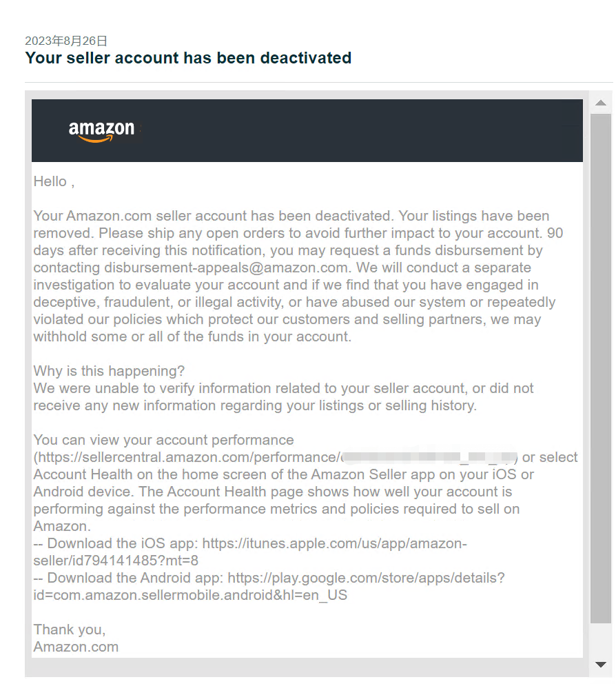Click the disbursement-appeals@amazon.com email address

point(226,268)
